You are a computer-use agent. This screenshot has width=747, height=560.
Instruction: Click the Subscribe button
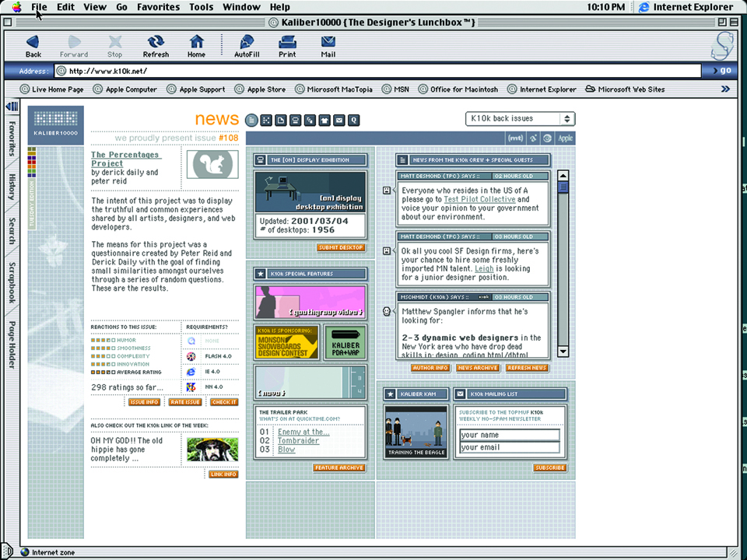pos(550,468)
